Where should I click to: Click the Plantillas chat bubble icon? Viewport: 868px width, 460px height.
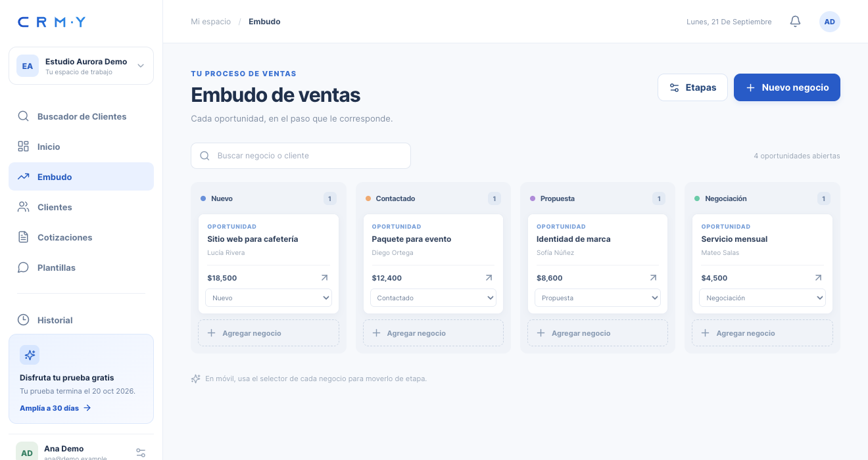click(23, 267)
